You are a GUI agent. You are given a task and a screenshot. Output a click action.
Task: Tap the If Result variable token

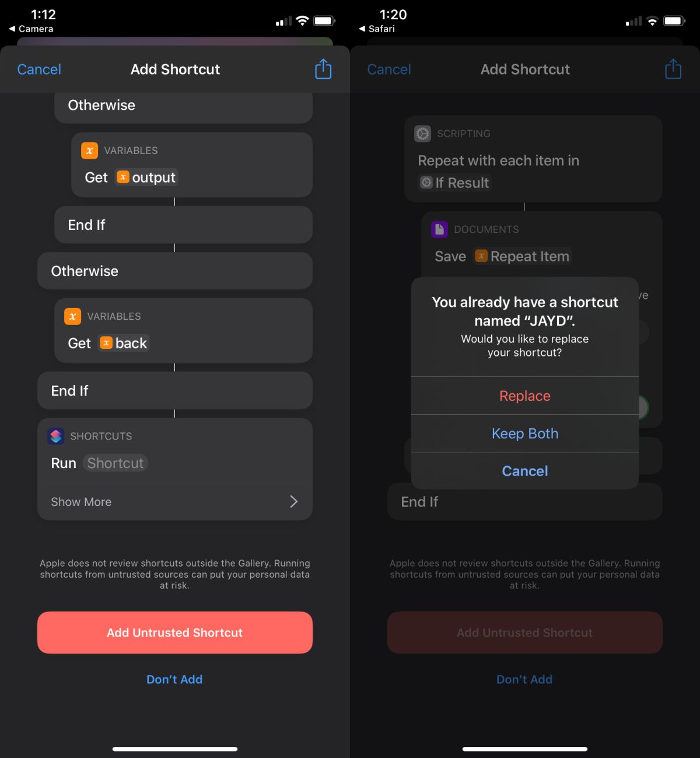coord(455,183)
